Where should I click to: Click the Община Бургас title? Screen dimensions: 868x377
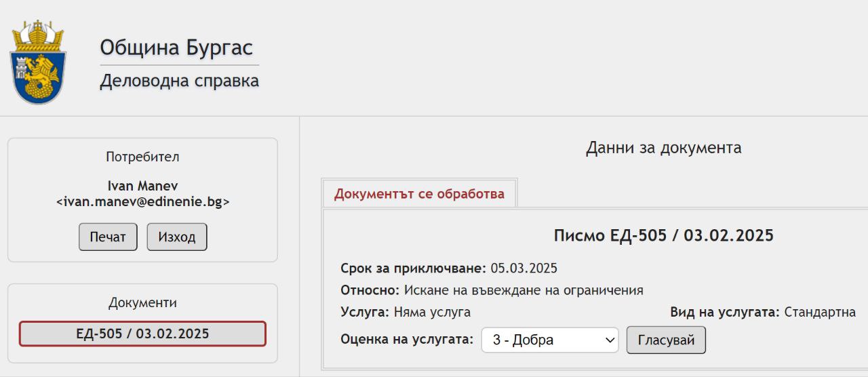click(176, 48)
